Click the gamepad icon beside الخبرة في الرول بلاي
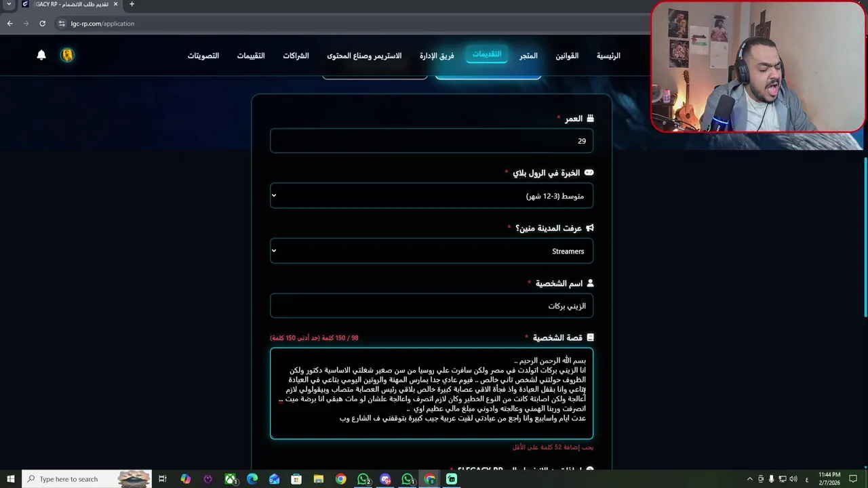This screenshot has width=868, height=488. click(589, 173)
